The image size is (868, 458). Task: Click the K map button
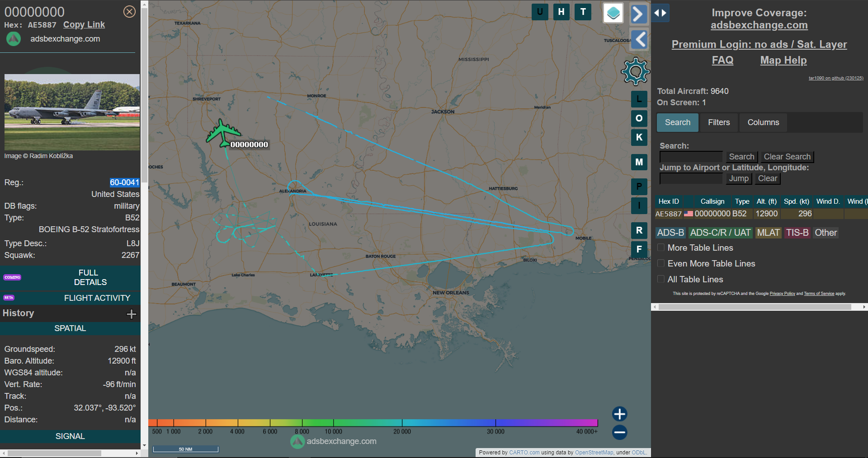point(639,137)
